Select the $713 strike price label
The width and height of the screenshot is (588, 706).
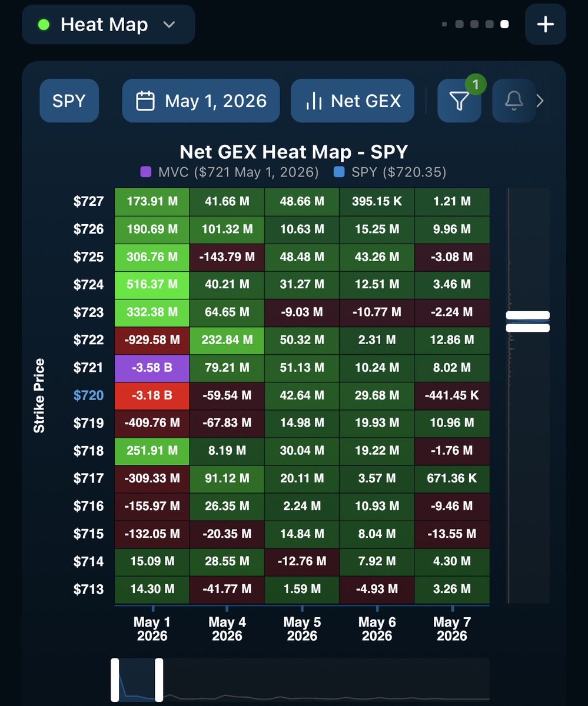pyautogui.click(x=88, y=589)
